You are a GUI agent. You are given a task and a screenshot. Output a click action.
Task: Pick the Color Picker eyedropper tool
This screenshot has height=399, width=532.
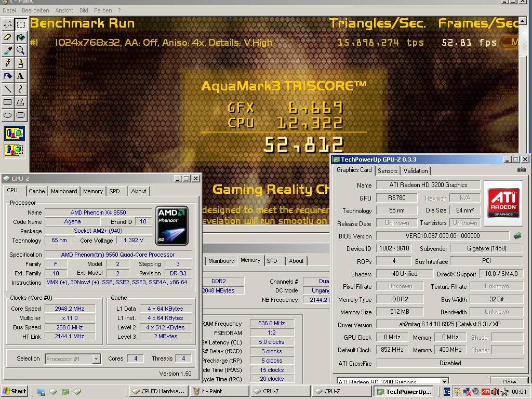8,50
